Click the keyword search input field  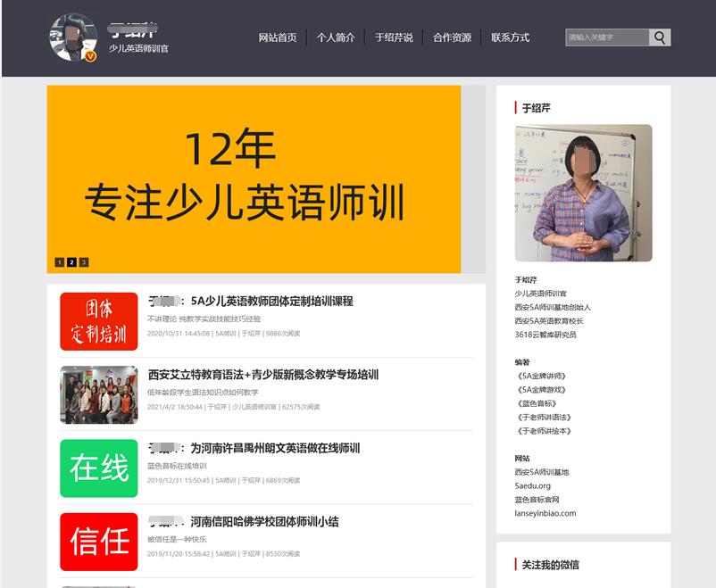click(x=607, y=37)
